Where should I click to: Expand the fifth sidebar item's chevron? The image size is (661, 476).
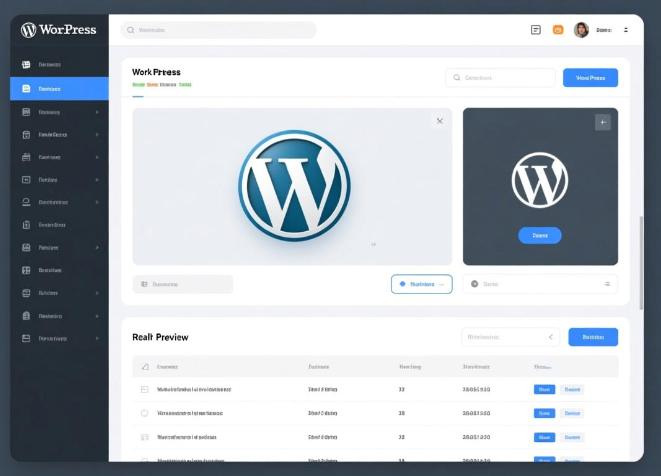tap(97, 157)
